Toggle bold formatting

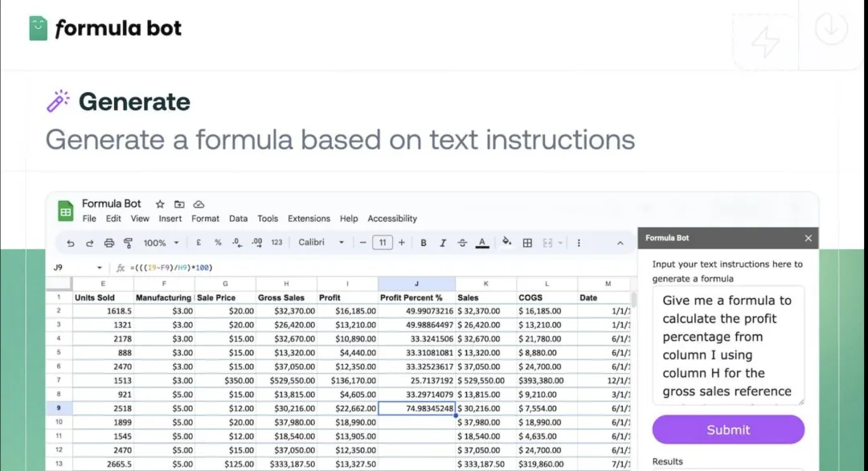click(424, 243)
